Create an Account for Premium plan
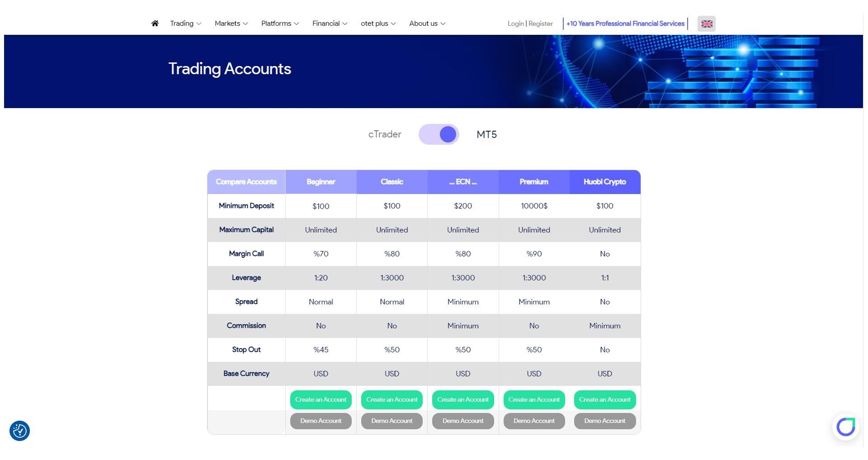Viewport: 868px width, 460px height. click(534, 400)
